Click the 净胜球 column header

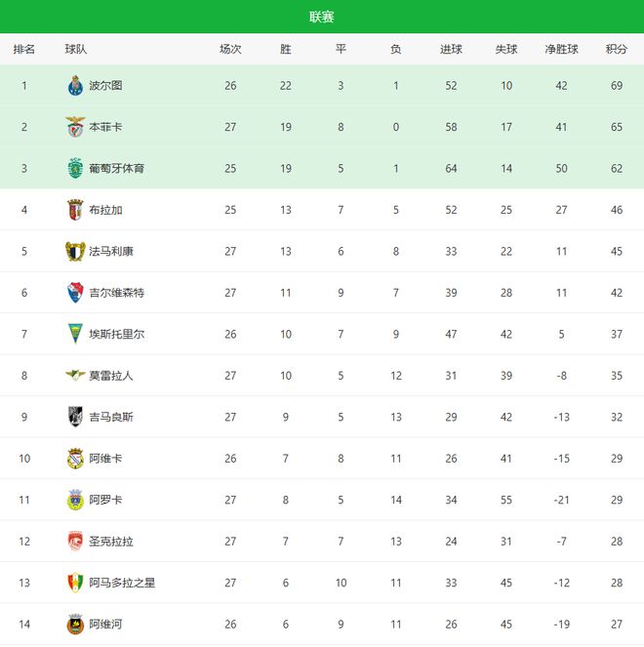pyautogui.click(x=561, y=49)
